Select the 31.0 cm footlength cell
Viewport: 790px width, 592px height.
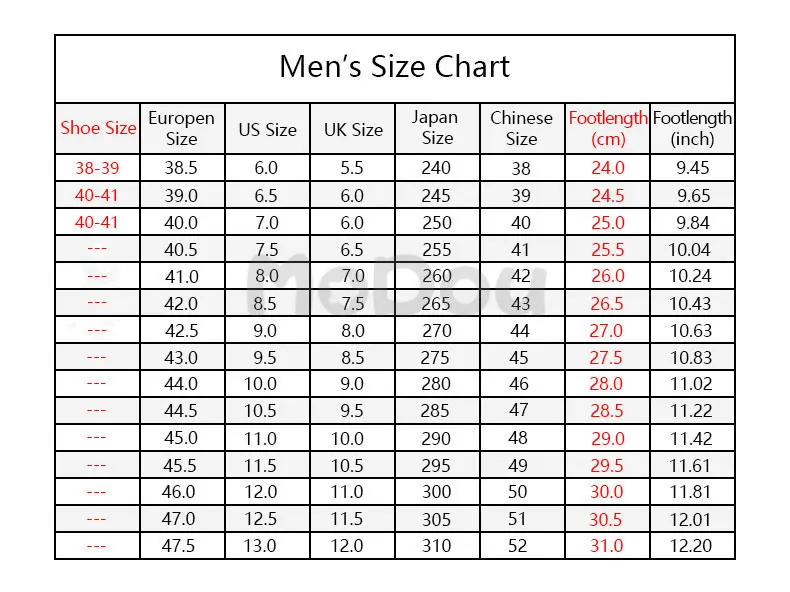(x=607, y=546)
